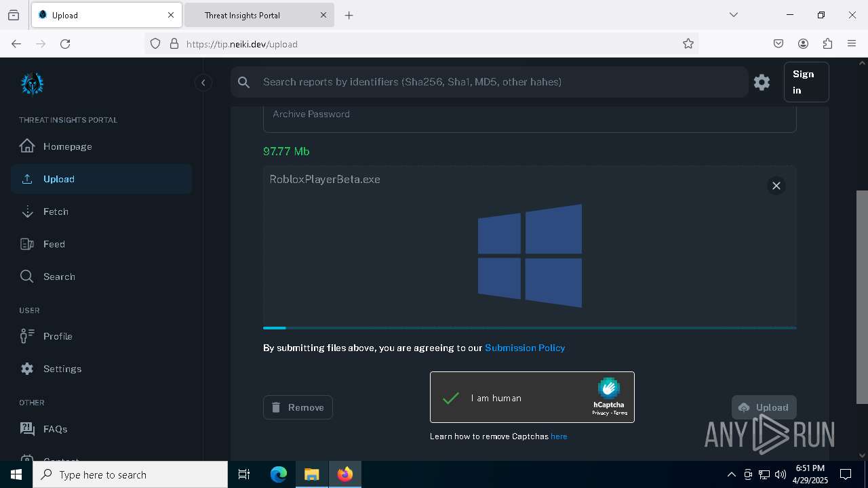Click the Type here to search box
This screenshot has width=868, height=488.
[130, 474]
